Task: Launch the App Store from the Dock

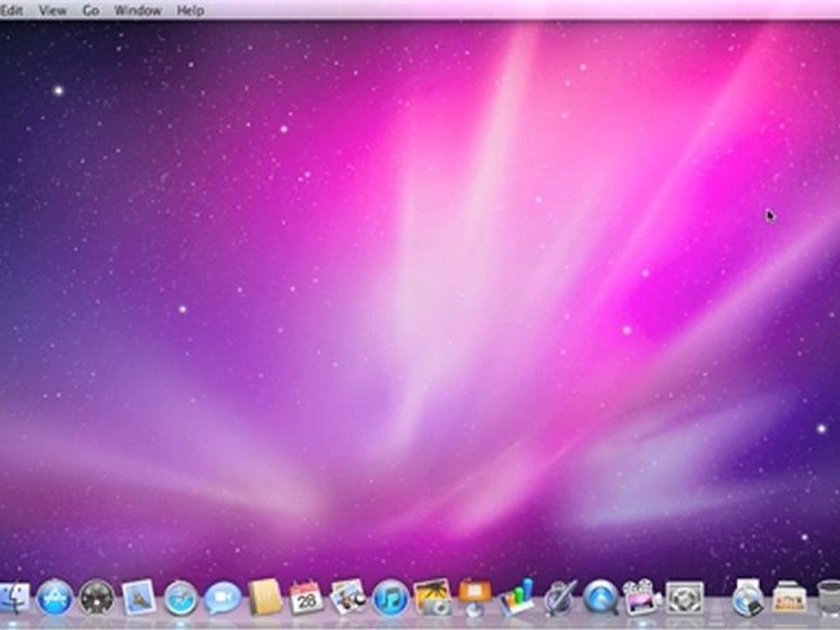Action: click(x=55, y=598)
